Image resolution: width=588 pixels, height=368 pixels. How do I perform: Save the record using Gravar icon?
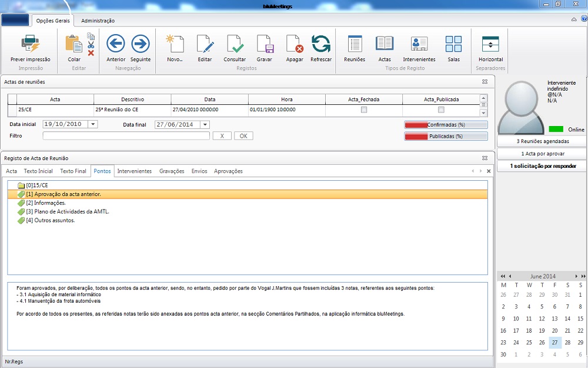click(264, 44)
